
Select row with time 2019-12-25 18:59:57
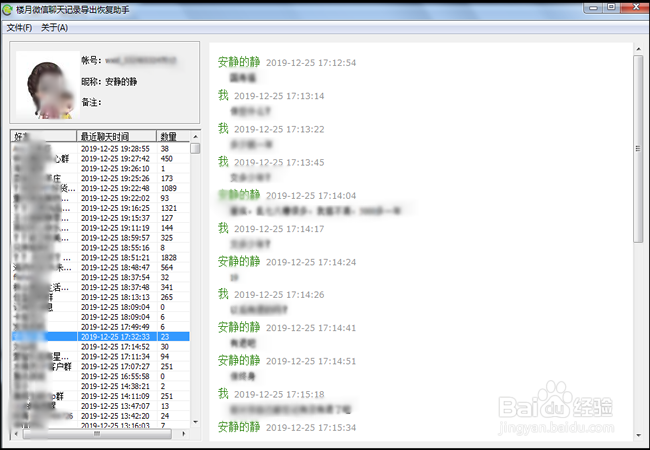(x=100, y=238)
